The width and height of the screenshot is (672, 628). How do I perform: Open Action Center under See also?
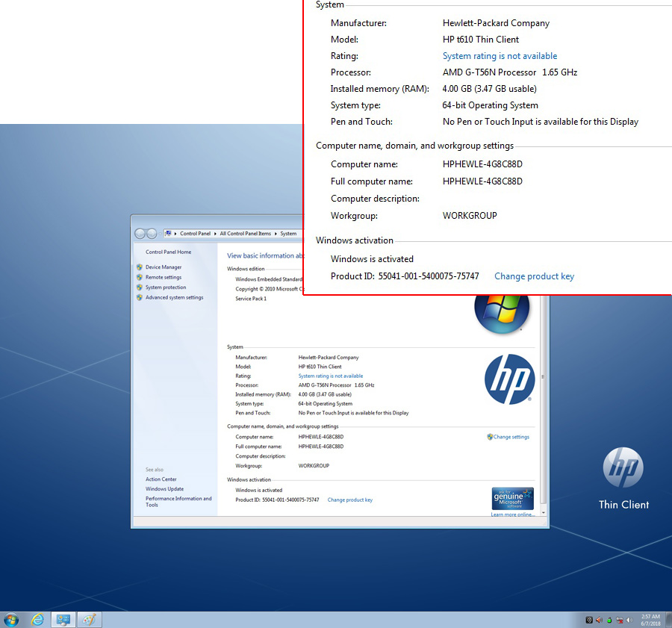(161, 479)
